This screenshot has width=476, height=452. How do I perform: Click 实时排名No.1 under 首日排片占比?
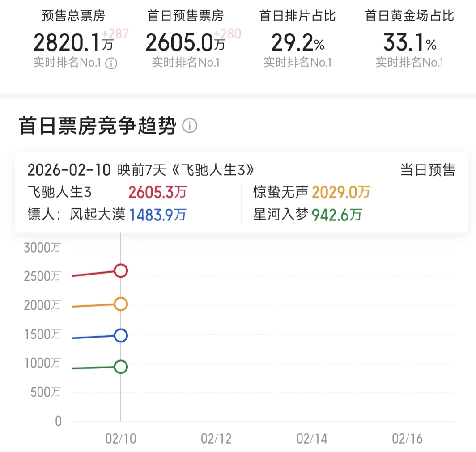point(297,63)
